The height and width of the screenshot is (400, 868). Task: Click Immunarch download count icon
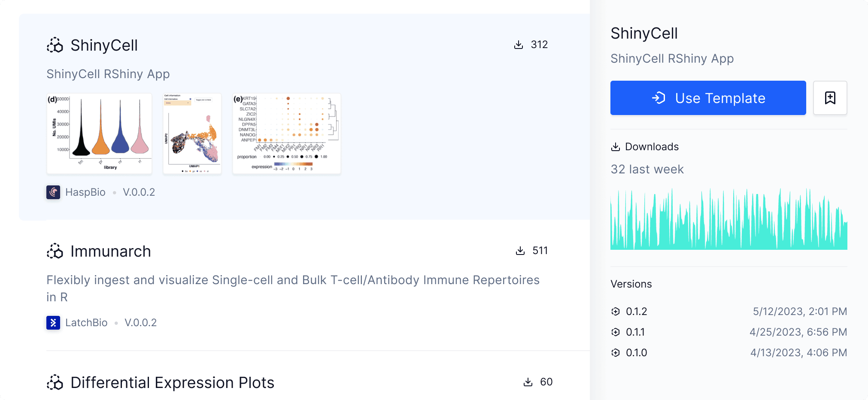(x=520, y=251)
